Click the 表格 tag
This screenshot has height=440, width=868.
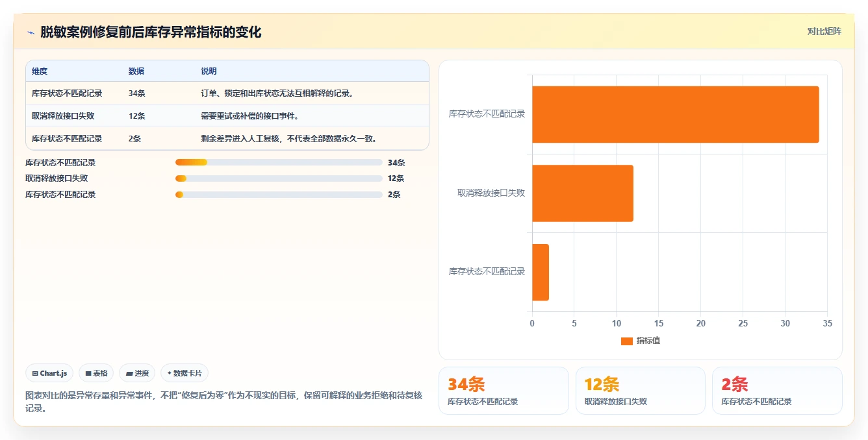[96, 373]
